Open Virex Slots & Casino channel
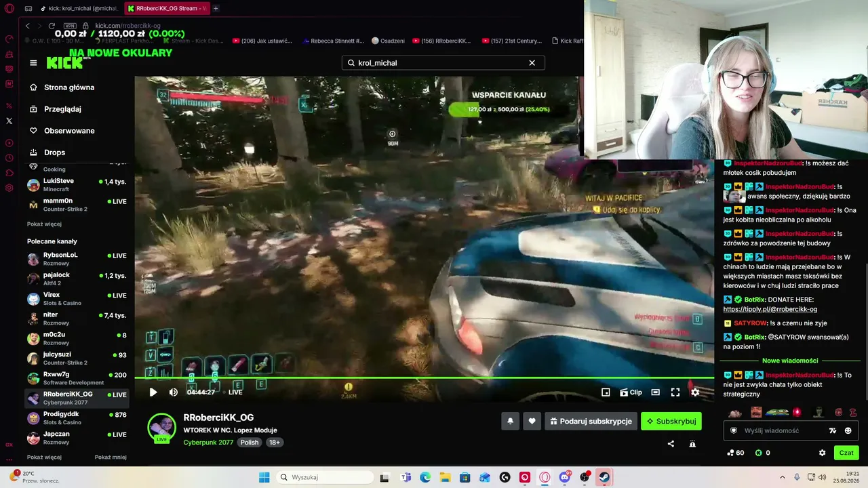Viewport: 868px width, 488px height. 77,299
